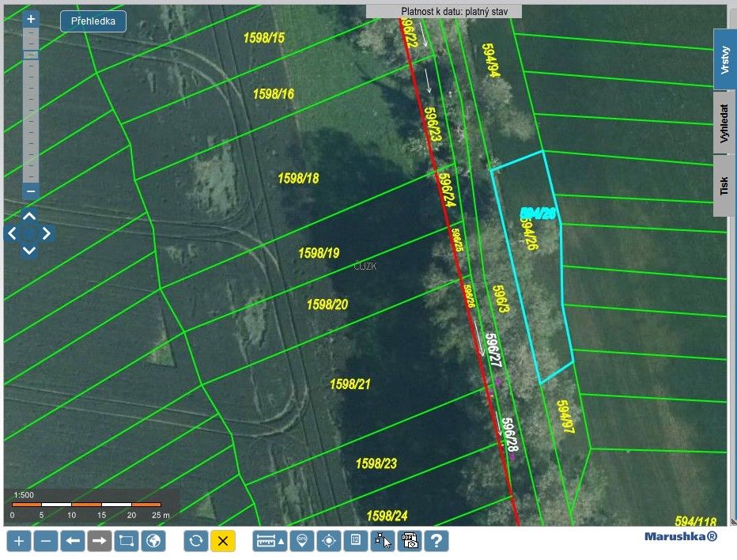Open the GPS location tool
This screenshot has width=737, height=560.
point(301,541)
